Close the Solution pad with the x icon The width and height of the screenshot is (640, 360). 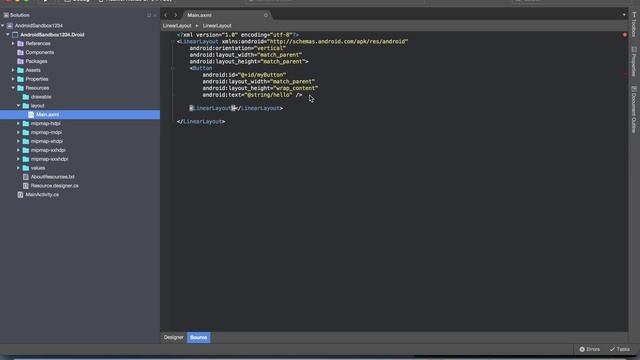coord(155,15)
